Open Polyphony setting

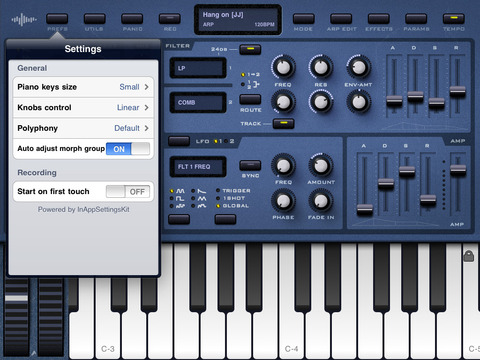tap(83, 128)
